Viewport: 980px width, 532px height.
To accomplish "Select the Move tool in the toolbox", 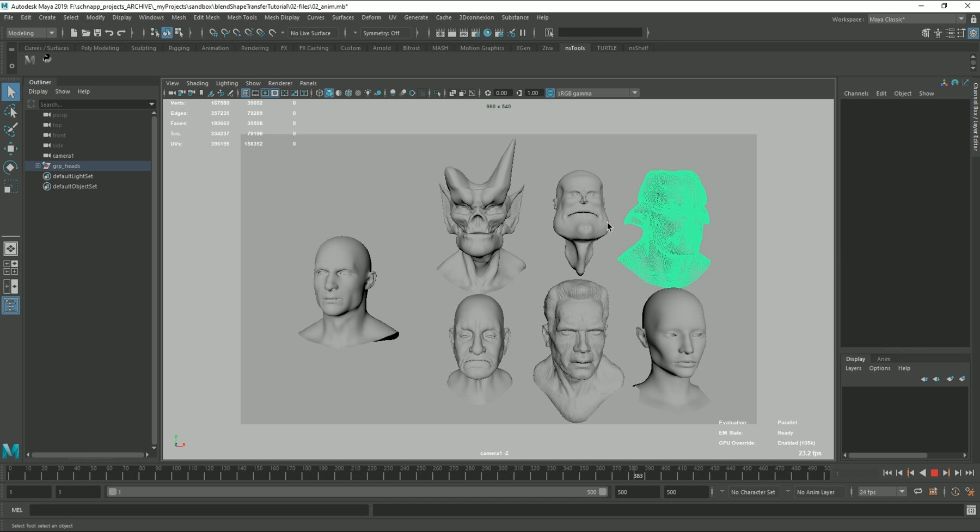I will 11,148.
